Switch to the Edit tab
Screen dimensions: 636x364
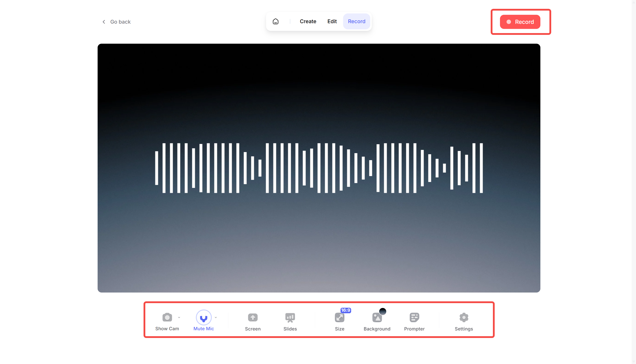pyautogui.click(x=332, y=21)
